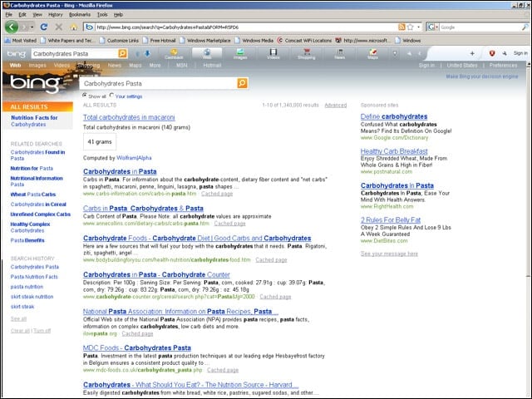Click the blue down-arrow on Bing toolbar
The height and width of the screenshot is (399, 532).
pos(148,53)
